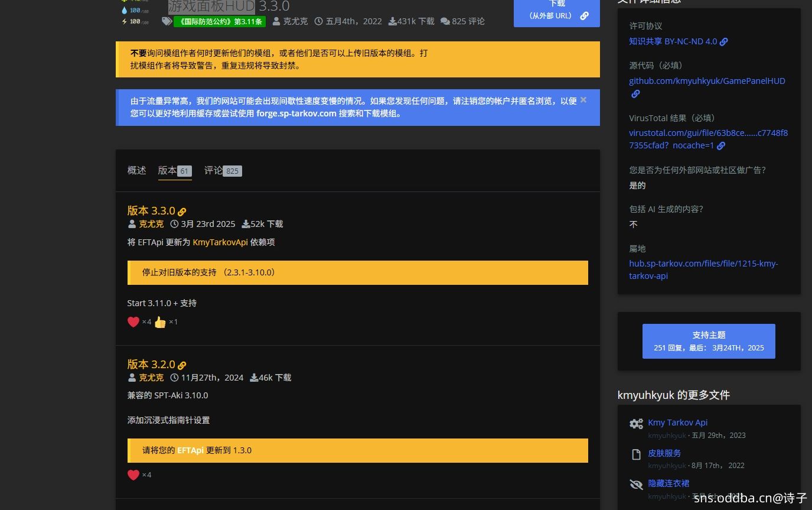The image size is (812, 510).
Task: Switch to the 概述 tab
Action: (x=136, y=170)
